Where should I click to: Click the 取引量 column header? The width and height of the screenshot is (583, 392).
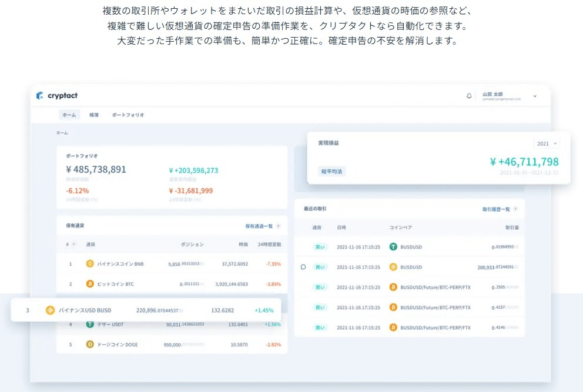[512, 227]
